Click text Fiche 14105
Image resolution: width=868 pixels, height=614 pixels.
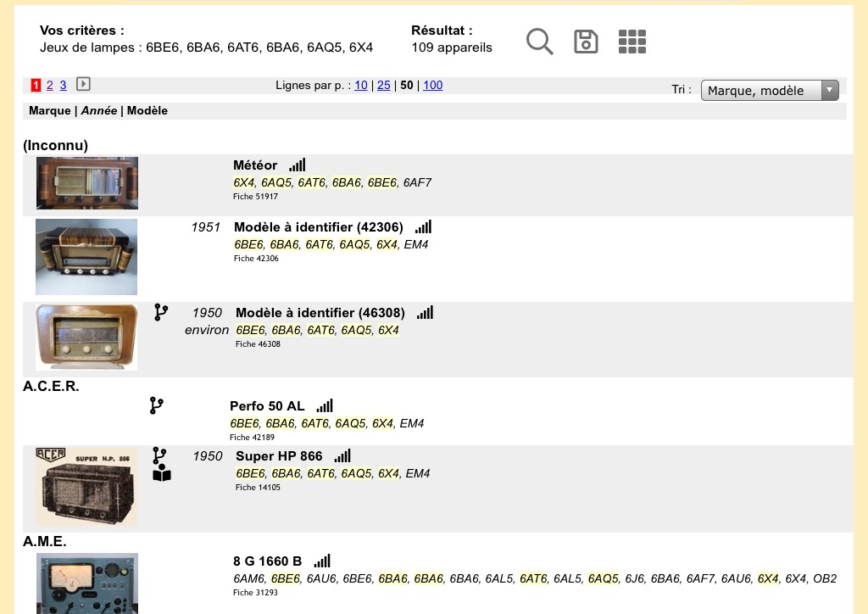point(258,487)
